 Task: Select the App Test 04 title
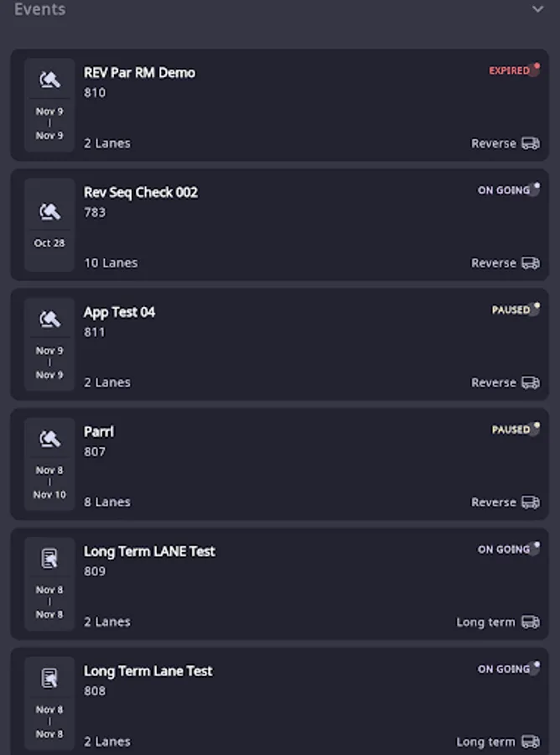tap(119, 312)
